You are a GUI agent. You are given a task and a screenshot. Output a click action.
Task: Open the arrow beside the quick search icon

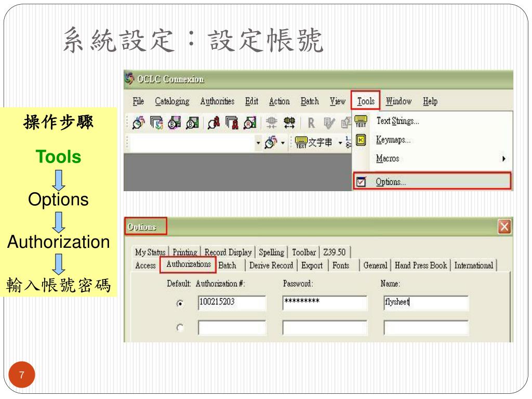[x=283, y=143]
